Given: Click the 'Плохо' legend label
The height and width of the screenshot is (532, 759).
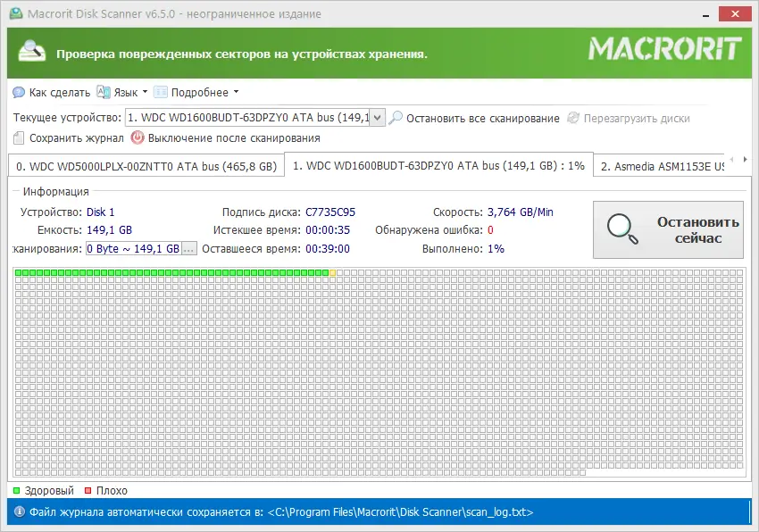Looking at the screenshot, I should pyautogui.click(x=112, y=491).
